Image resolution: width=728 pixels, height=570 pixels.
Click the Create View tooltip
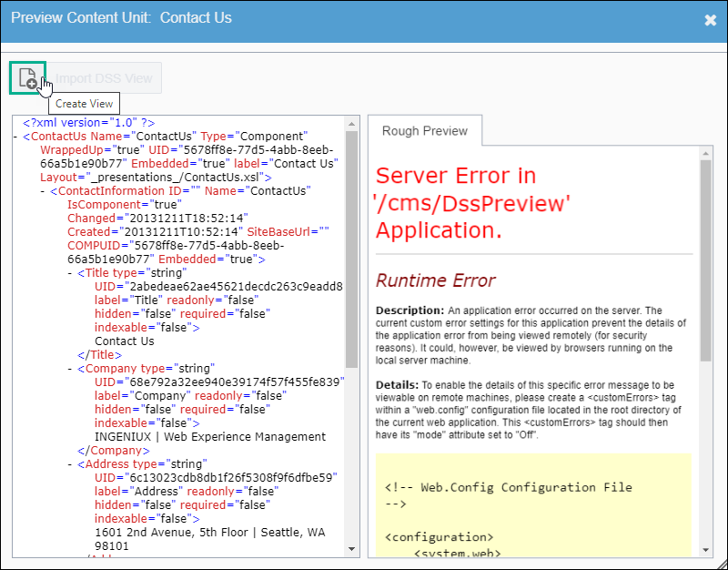84,104
